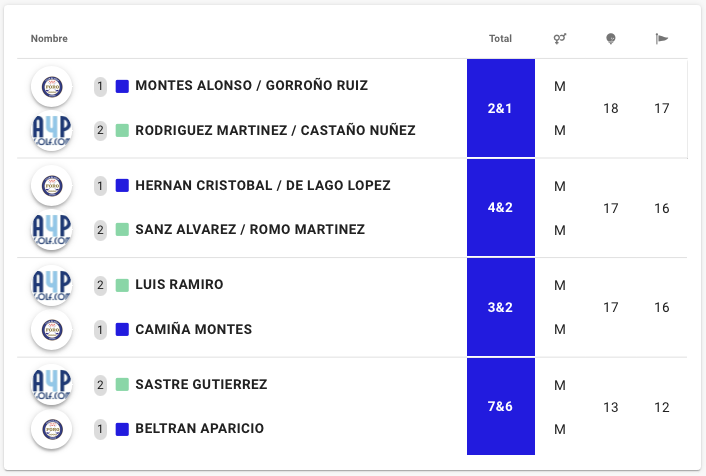This screenshot has height=476, width=706.
Task: Click AYP logo beside Sastre Gutierrez
Action: (51, 385)
